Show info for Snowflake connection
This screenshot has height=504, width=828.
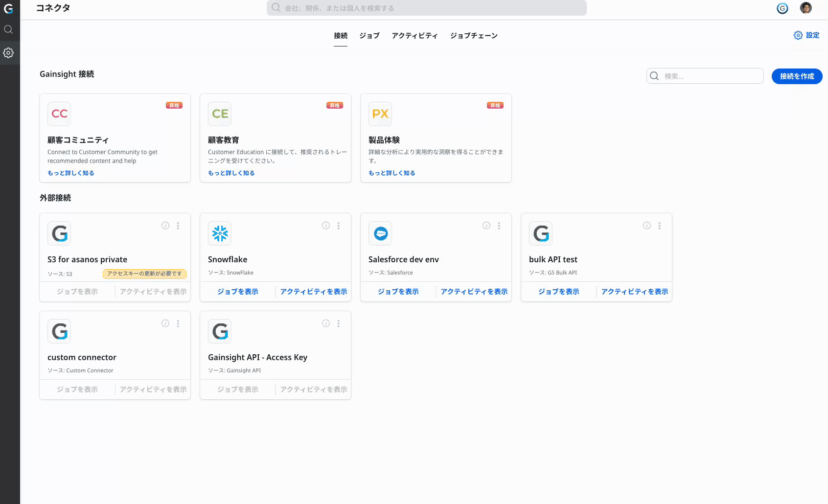pyautogui.click(x=326, y=226)
